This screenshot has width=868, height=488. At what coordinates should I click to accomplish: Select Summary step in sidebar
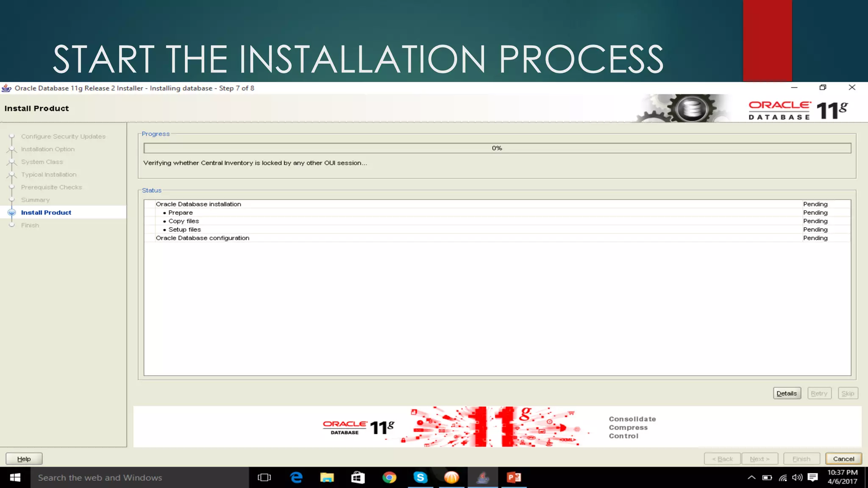35,200
